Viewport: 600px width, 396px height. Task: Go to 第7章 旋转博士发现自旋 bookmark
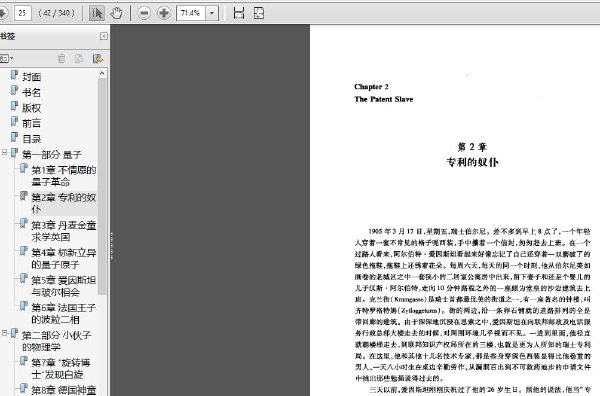[61, 368]
